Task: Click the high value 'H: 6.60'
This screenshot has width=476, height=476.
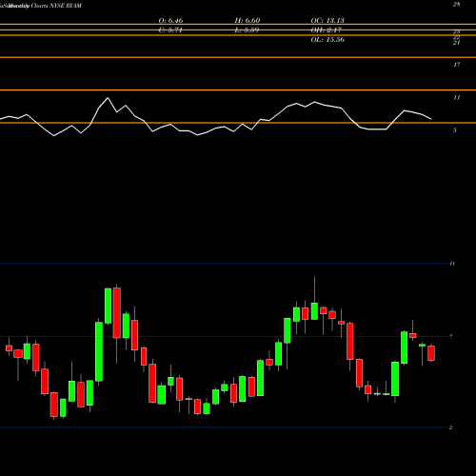Action: pyautogui.click(x=248, y=20)
